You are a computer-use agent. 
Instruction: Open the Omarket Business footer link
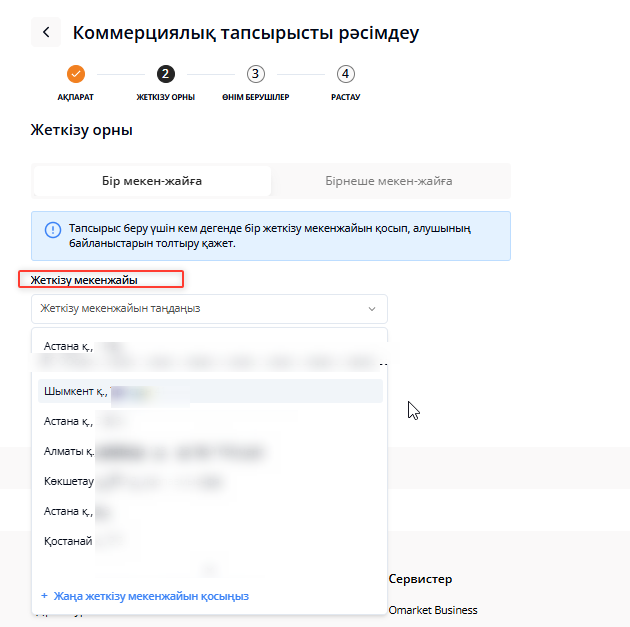(433, 610)
